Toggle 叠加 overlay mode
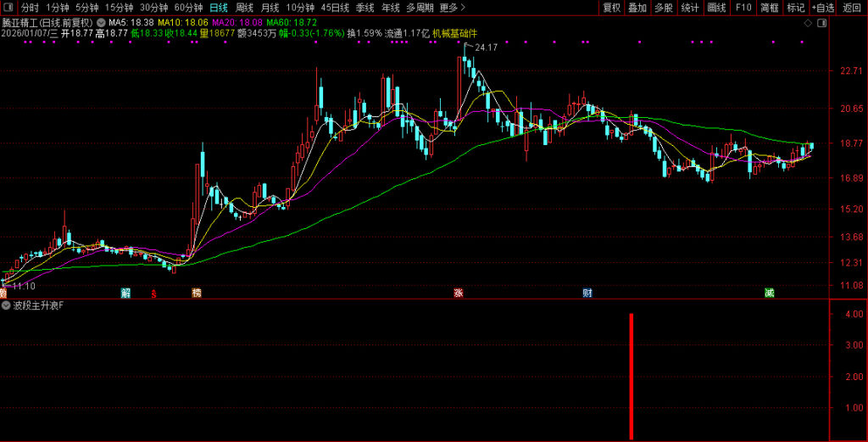Image resolution: width=868 pixels, height=442 pixels. pyautogui.click(x=637, y=8)
